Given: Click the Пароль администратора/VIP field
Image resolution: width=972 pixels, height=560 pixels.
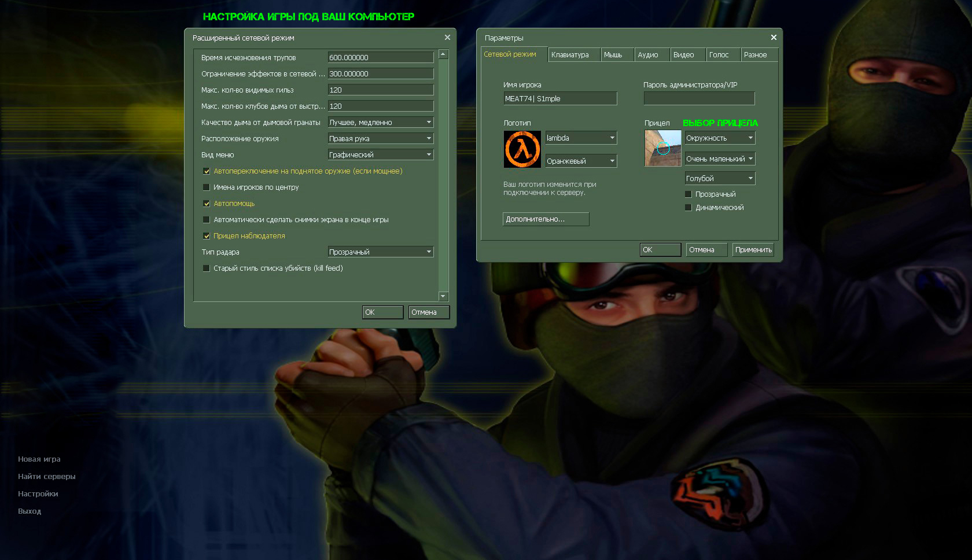Looking at the screenshot, I should 699,99.
